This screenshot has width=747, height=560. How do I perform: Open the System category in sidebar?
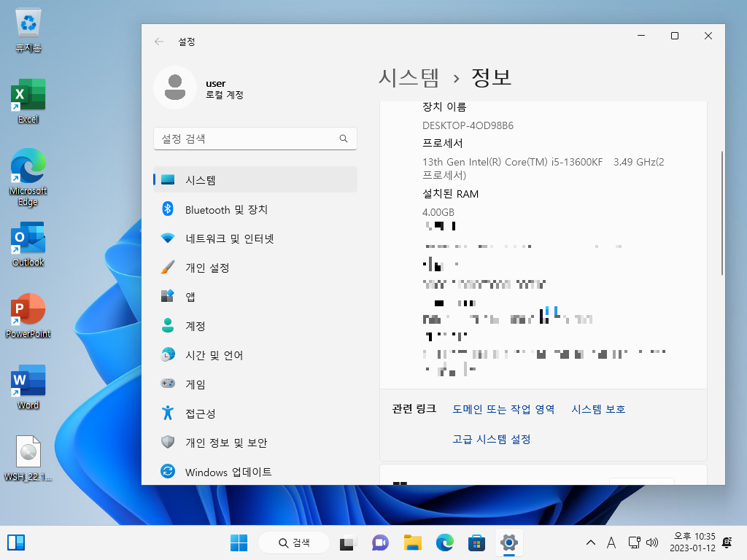tap(255, 179)
